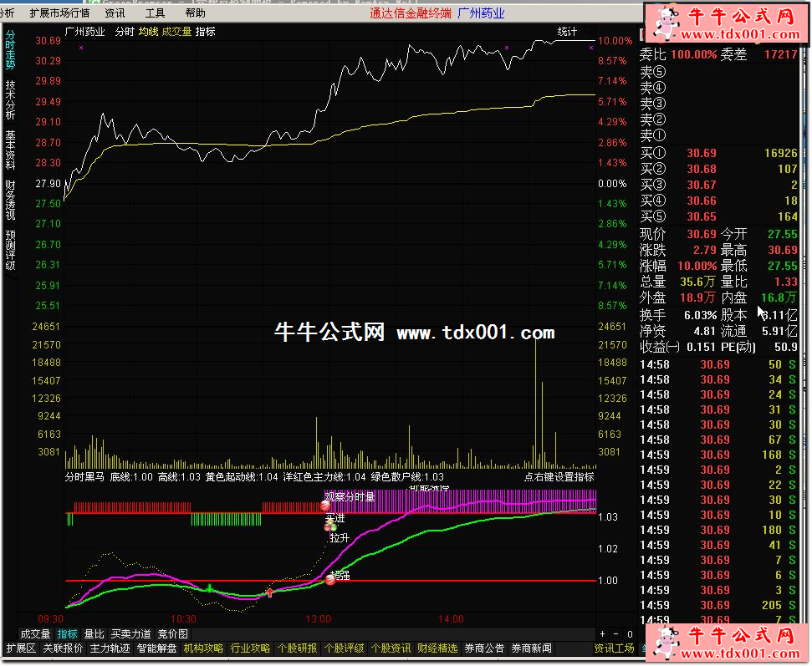
Task: Click the 0 button by the bottom tabs
Action: pyautogui.click(x=630, y=634)
